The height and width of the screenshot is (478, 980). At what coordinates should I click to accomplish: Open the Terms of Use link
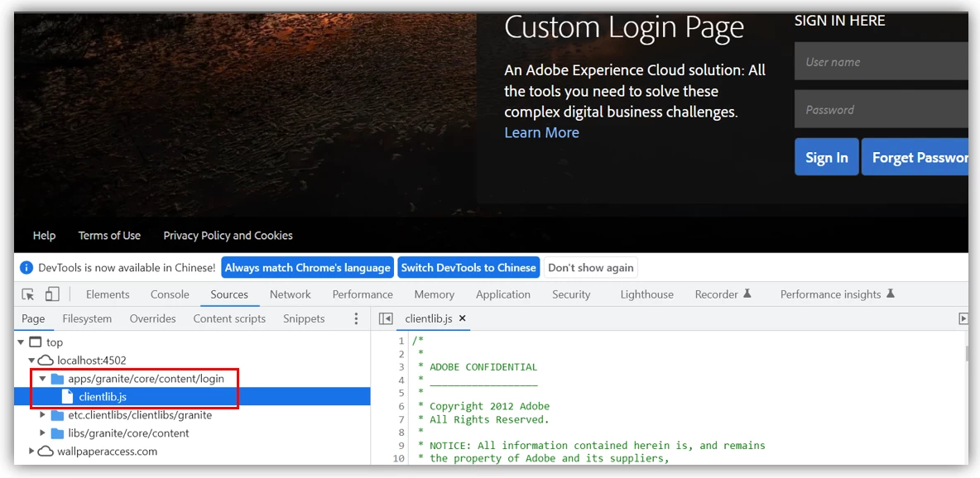coord(109,236)
